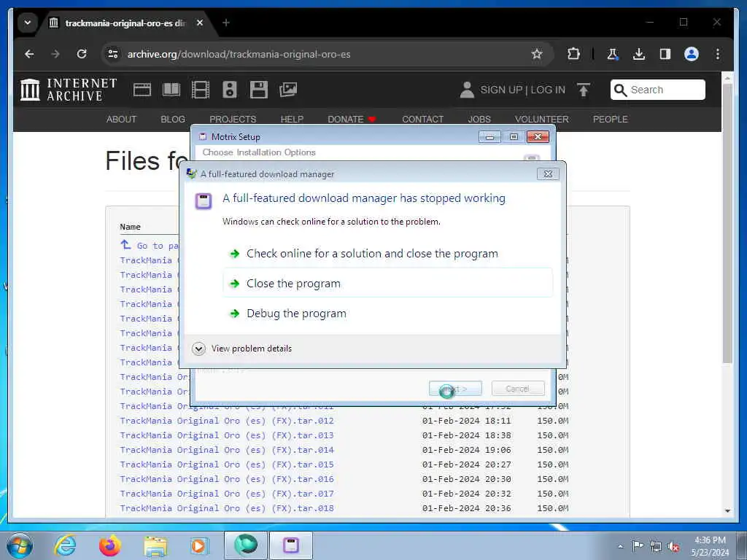
Task: Open the site information icon in address bar
Action: coord(113,54)
